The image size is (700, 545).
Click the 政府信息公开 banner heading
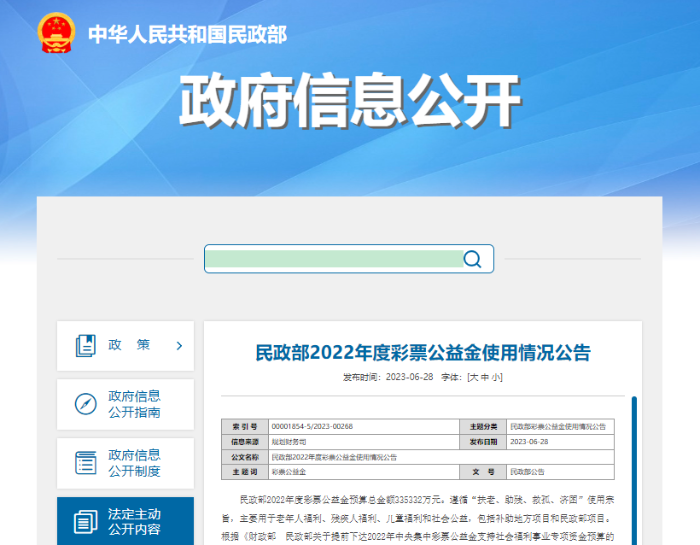click(x=350, y=100)
